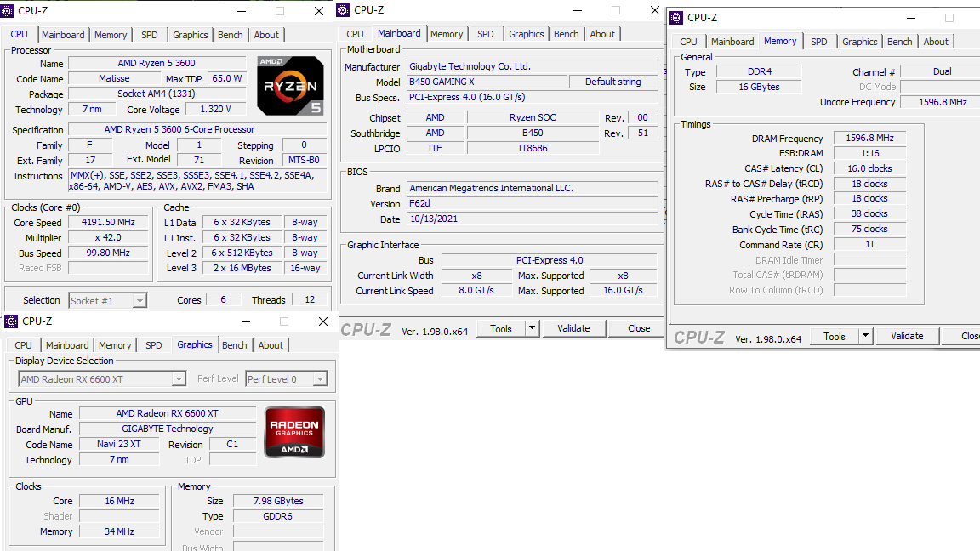
Task: Click the DRAM Frequency 1596.8 MHz value
Action: (x=870, y=138)
